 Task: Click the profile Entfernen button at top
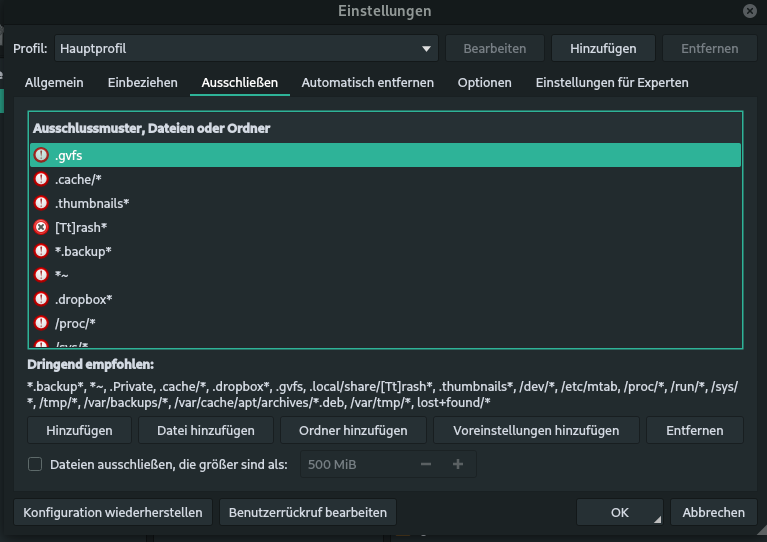709,48
